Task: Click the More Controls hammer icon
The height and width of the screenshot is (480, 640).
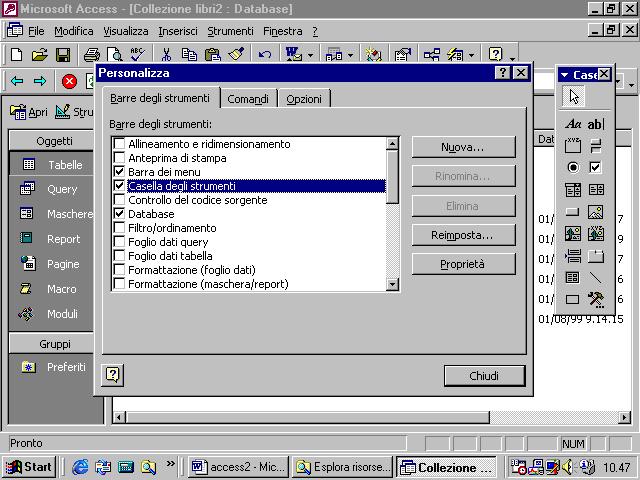Action: coord(596,300)
